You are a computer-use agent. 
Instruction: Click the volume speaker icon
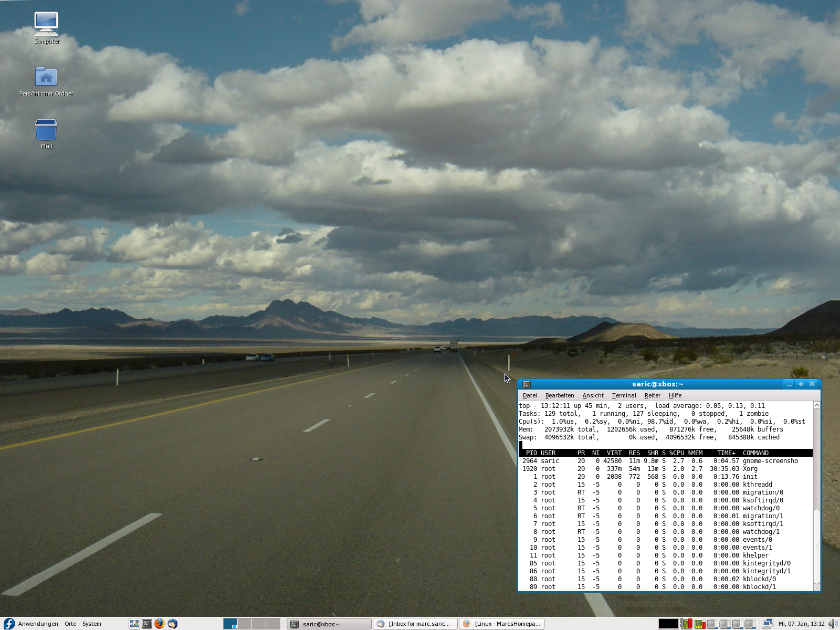pyautogui.click(x=832, y=624)
